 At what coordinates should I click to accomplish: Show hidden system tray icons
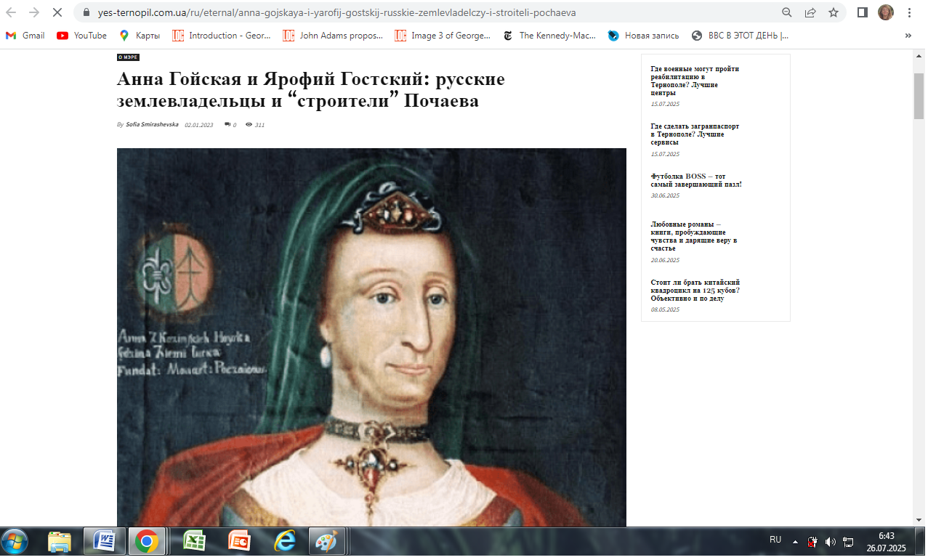795,542
